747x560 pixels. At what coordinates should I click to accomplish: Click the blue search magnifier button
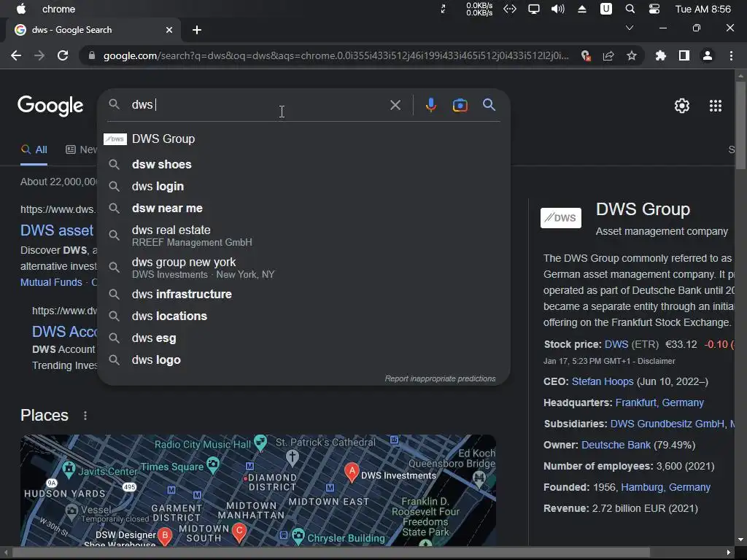pos(489,105)
